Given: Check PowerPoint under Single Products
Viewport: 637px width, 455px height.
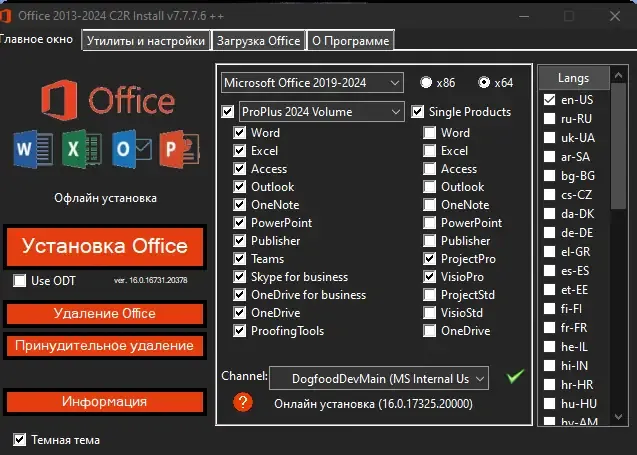Looking at the screenshot, I should click(429, 223).
